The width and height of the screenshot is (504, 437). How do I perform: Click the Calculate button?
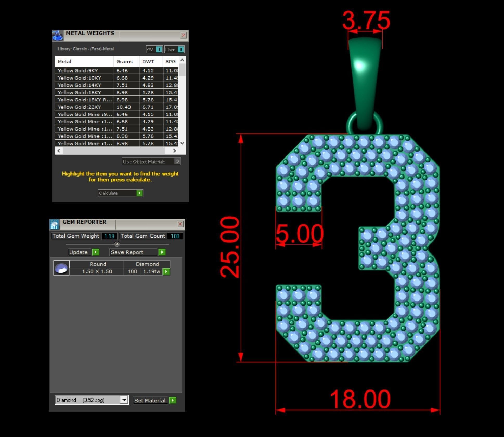[120, 193]
